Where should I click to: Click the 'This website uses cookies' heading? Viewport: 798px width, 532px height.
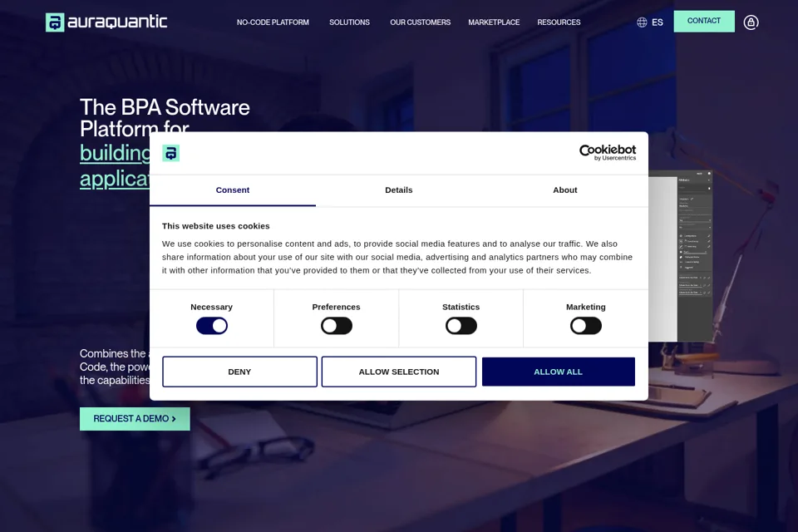(x=216, y=226)
